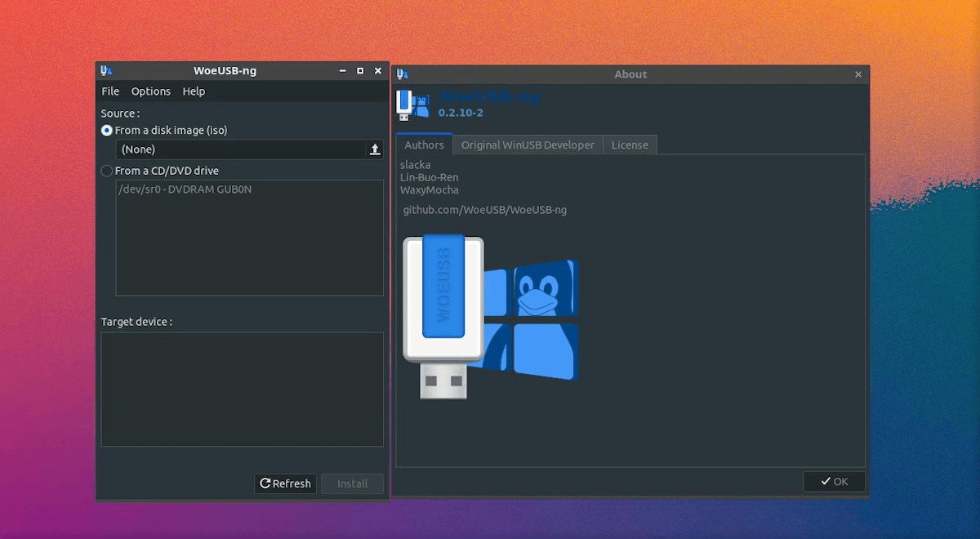The height and width of the screenshot is (539, 980).
Task: Open the Options menu
Action: click(x=151, y=91)
